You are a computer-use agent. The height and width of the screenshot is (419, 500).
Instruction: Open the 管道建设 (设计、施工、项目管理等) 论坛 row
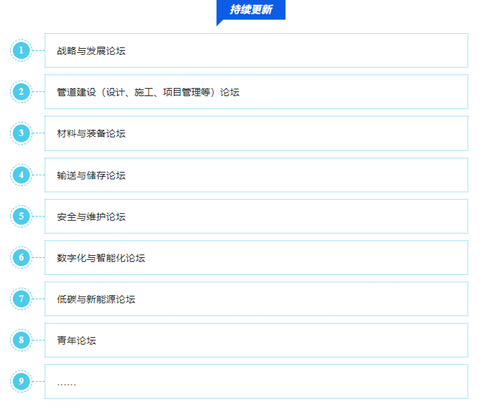256,92
